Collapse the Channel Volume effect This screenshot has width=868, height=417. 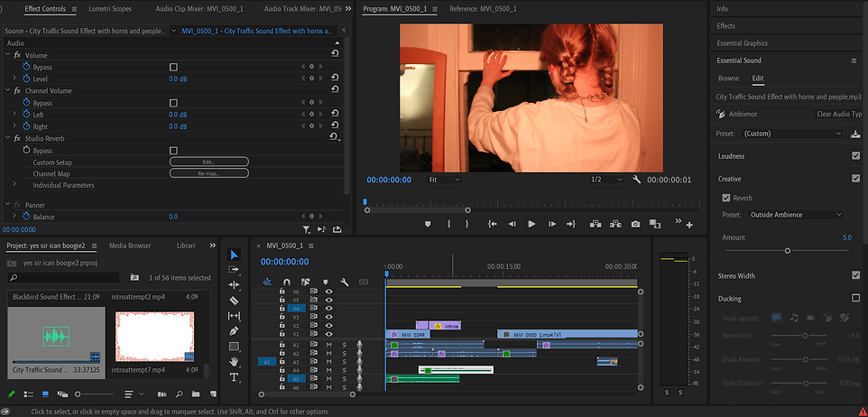pos(8,90)
